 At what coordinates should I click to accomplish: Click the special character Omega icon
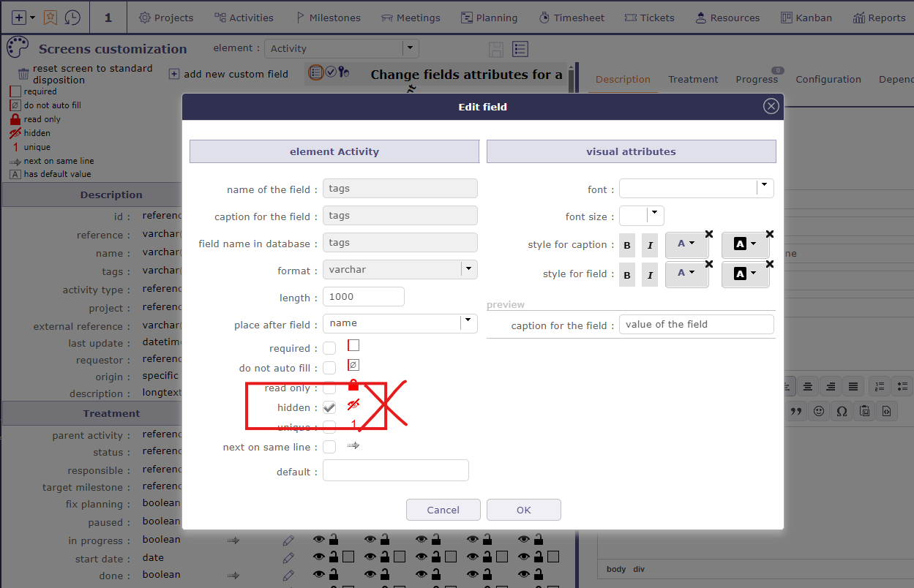(x=842, y=411)
